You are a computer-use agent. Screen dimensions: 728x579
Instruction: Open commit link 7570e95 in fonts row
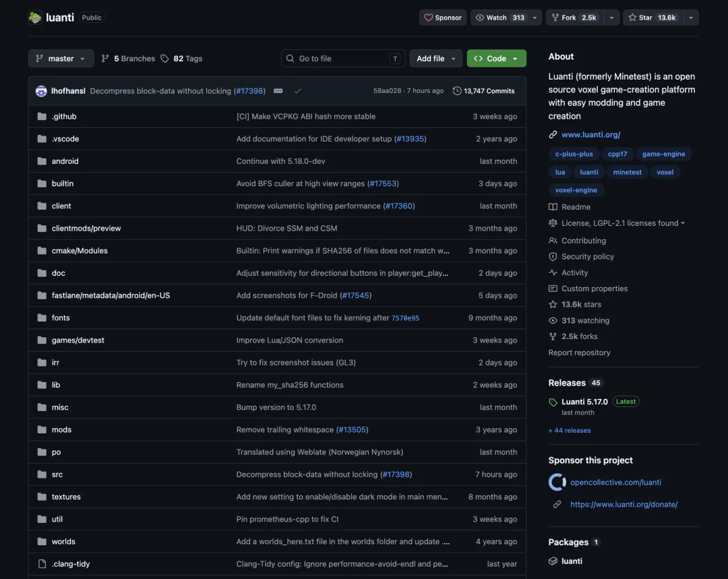pos(405,318)
